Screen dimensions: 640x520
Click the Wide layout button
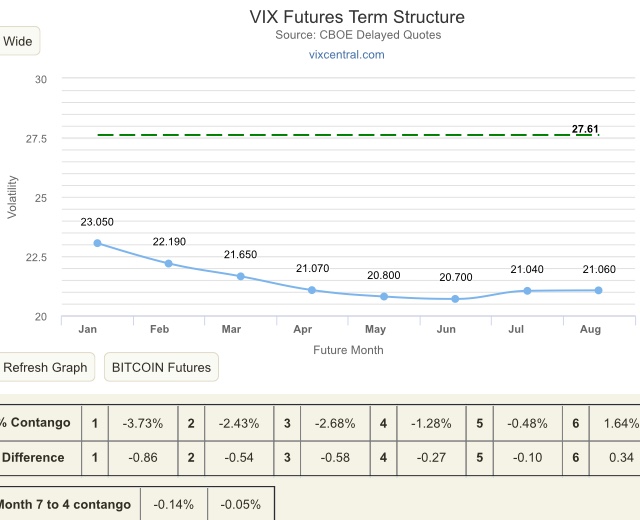[x=18, y=41]
